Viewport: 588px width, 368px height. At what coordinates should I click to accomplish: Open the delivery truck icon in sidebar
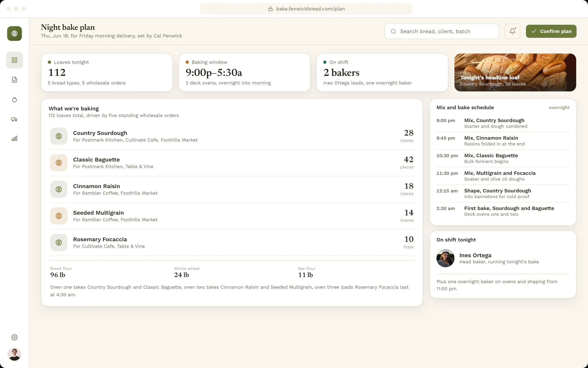(x=15, y=119)
